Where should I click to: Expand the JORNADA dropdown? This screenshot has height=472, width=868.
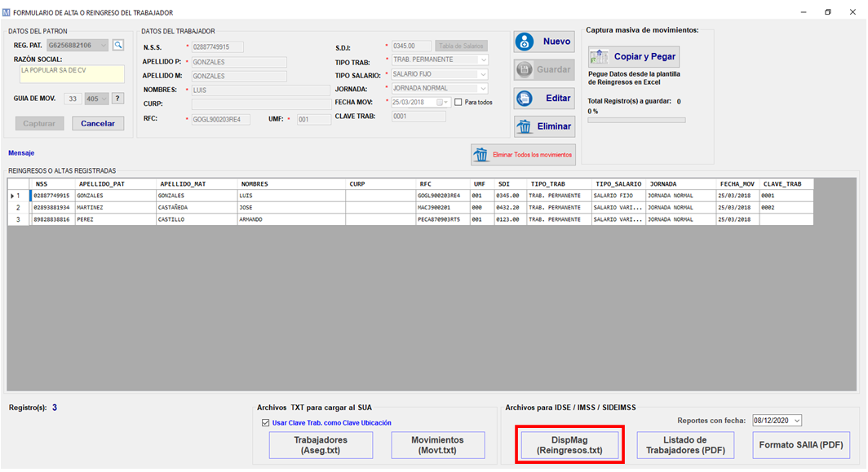[x=483, y=89]
